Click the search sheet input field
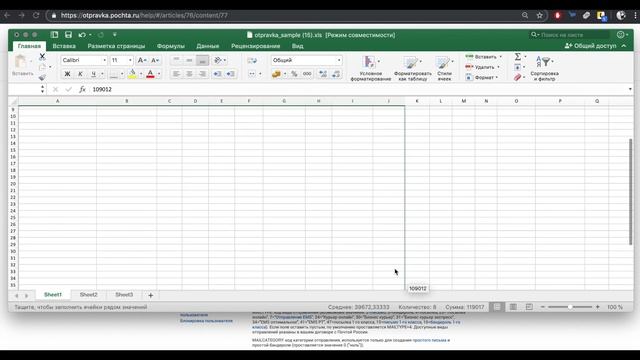This screenshot has height=360, width=640. pos(569,35)
